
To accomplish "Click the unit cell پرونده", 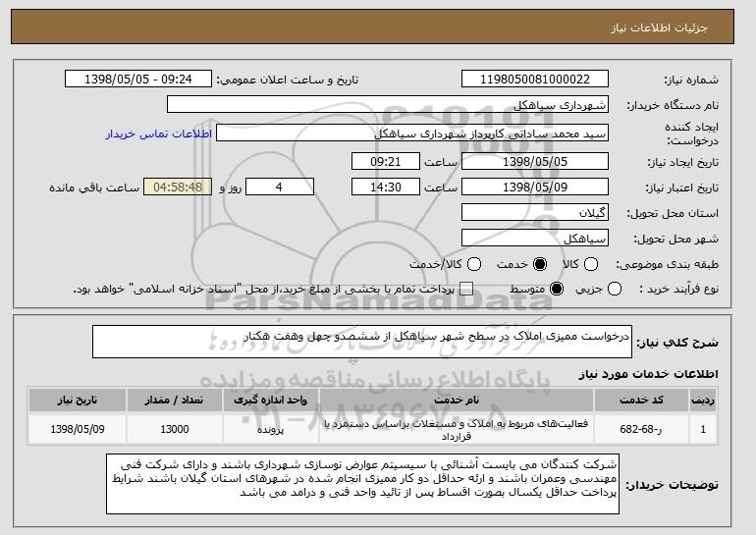I will (x=270, y=429).
